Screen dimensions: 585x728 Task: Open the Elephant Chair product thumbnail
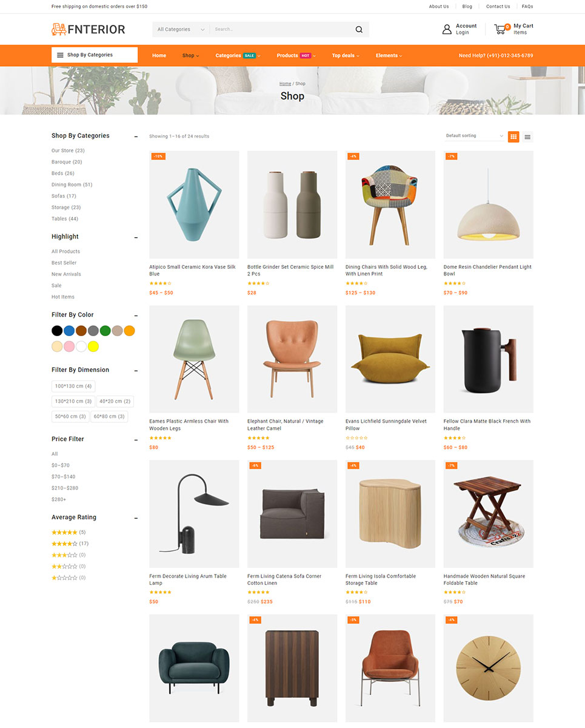pyautogui.click(x=292, y=359)
